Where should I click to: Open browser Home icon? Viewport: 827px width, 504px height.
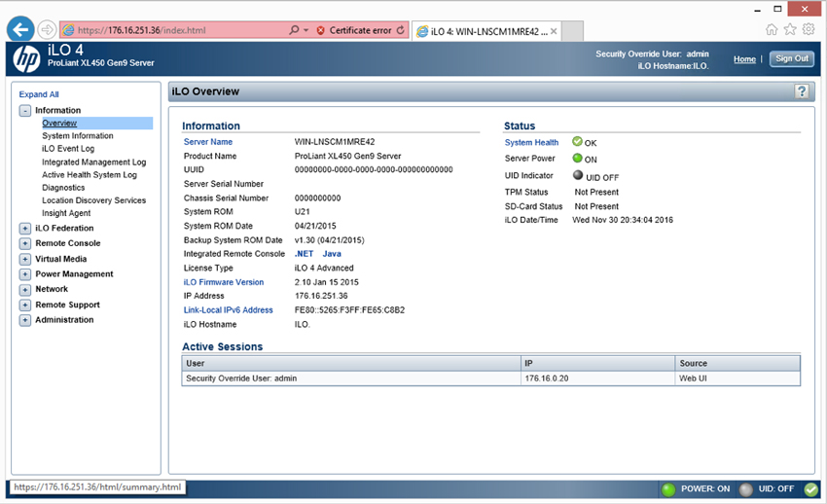tap(772, 29)
